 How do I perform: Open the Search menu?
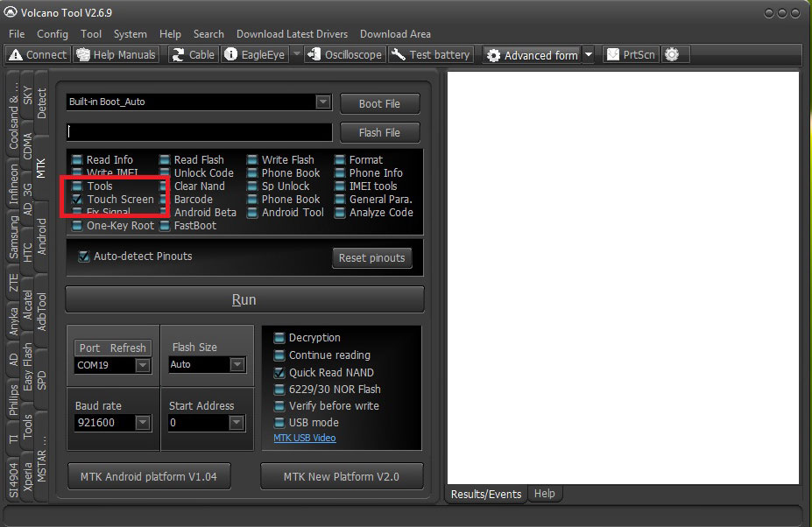(x=208, y=34)
